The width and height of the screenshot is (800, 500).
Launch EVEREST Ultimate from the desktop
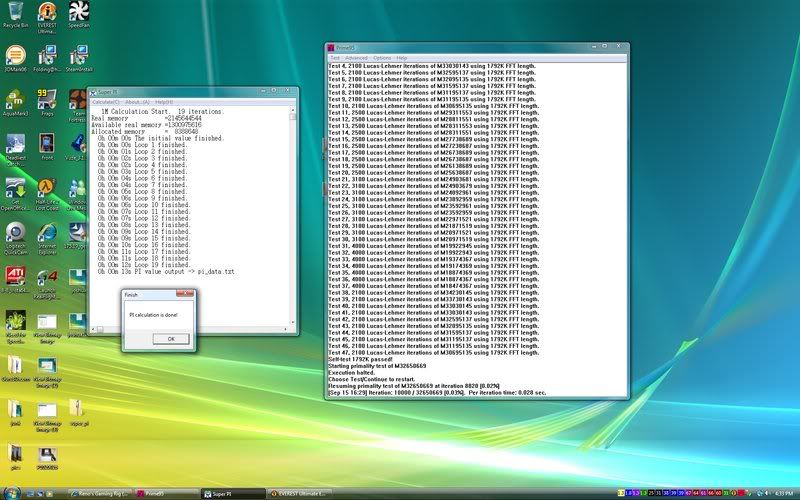[47, 16]
